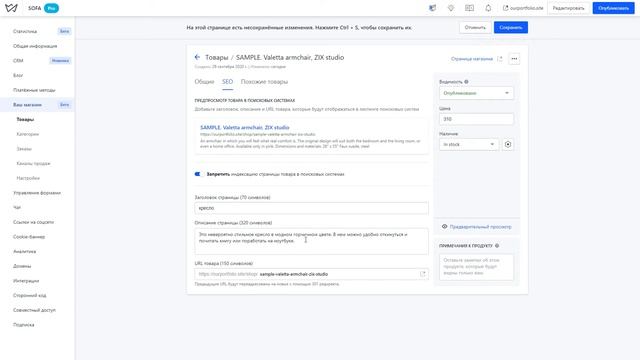Click the URL товара input field
Image resolution: width=640 pixels, height=360 pixels.
tap(311, 274)
